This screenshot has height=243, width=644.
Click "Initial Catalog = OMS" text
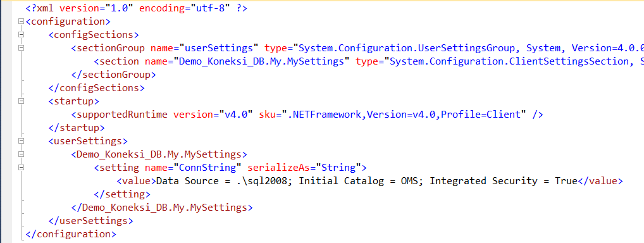359,181
